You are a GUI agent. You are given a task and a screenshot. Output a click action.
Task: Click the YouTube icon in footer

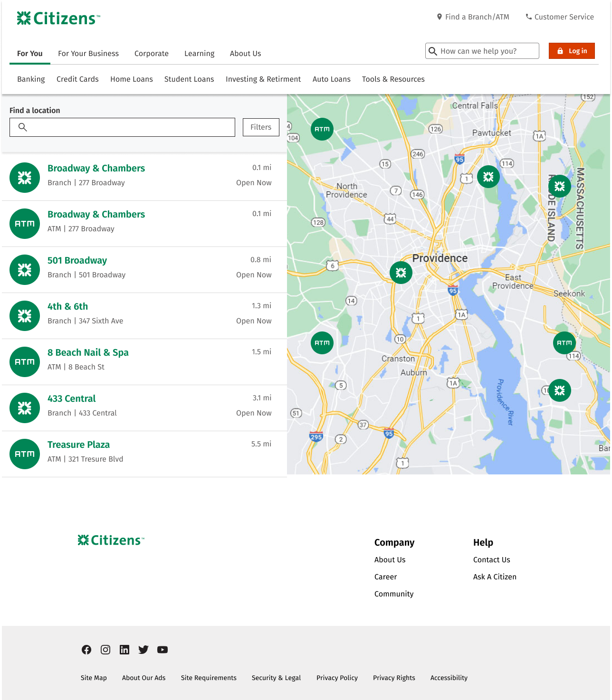point(163,650)
